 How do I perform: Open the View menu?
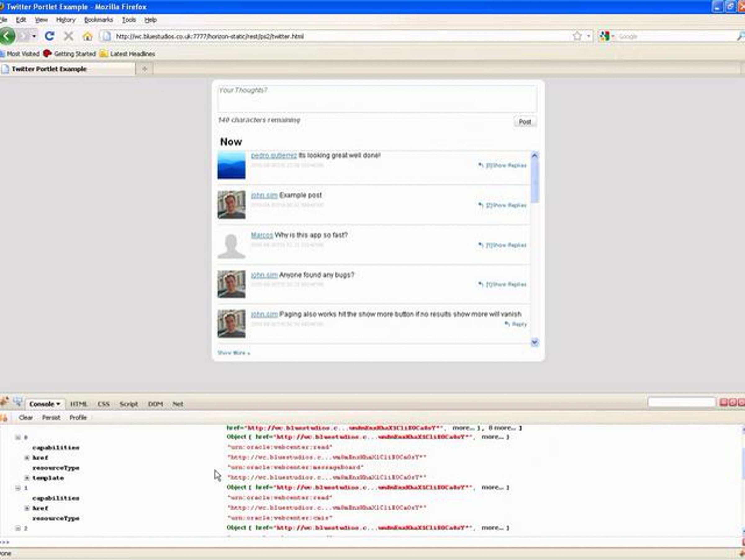(41, 20)
